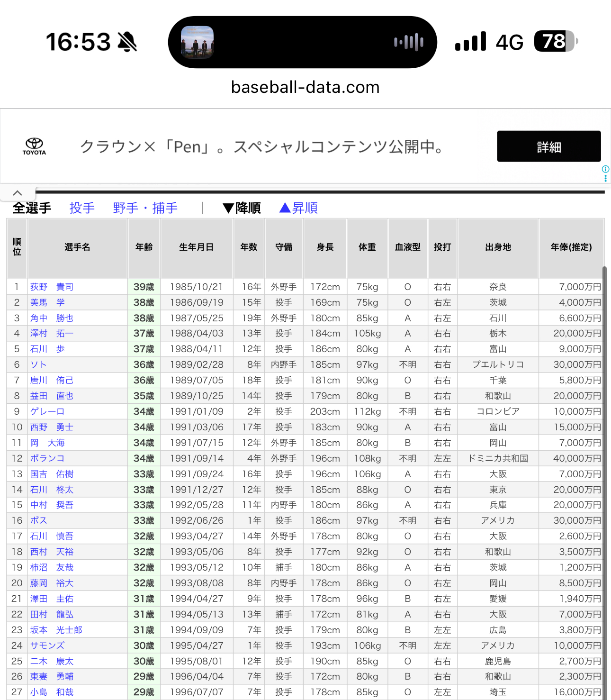Select the 全選手 tab
The image size is (611, 700).
click(x=32, y=208)
